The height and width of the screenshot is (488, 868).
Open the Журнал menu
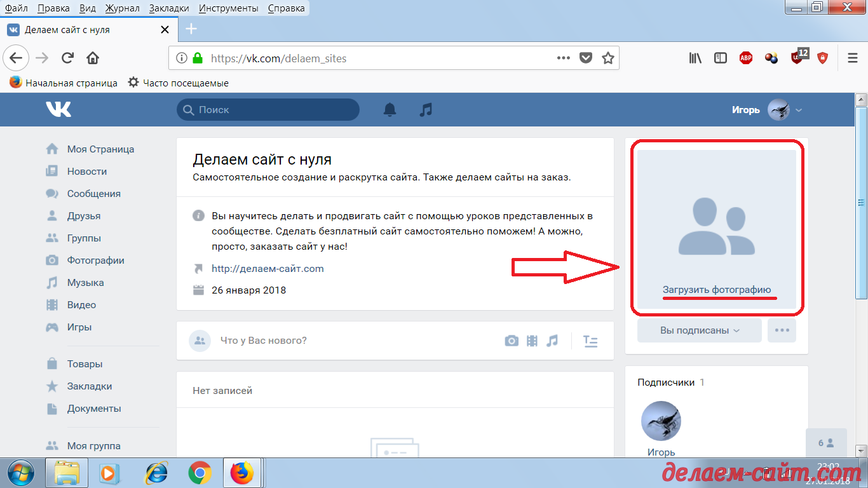pos(123,8)
